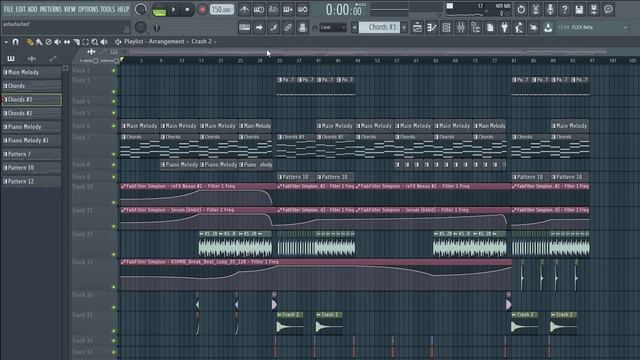The height and width of the screenshot is (360, 640).
Task: Open the PATTERNS menu
Action: tap(50, 9)
